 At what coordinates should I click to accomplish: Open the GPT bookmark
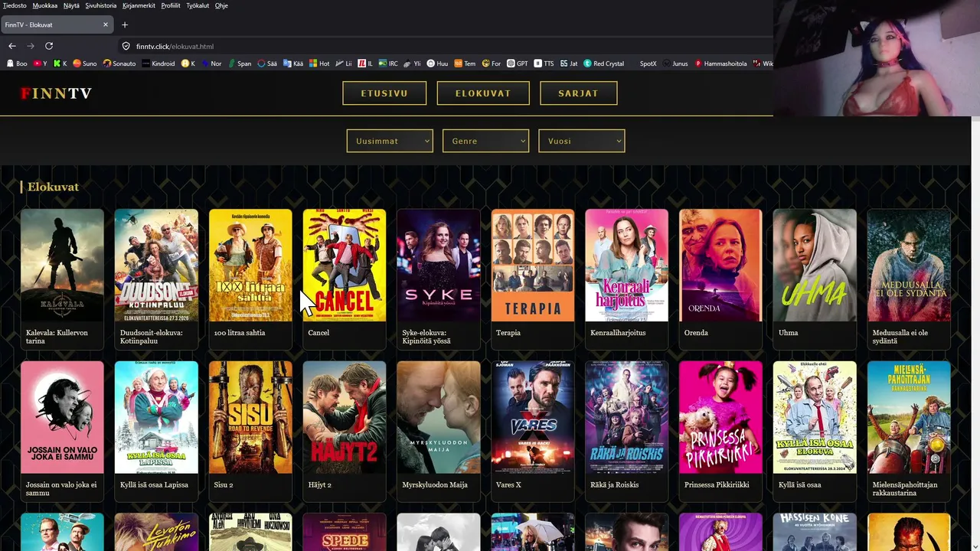tap(517, 64)
